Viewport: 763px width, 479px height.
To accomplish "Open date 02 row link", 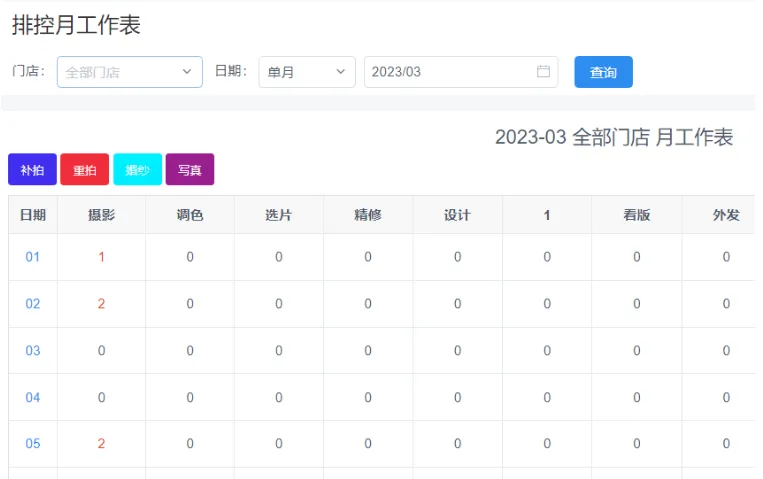I will click(33, 304).
